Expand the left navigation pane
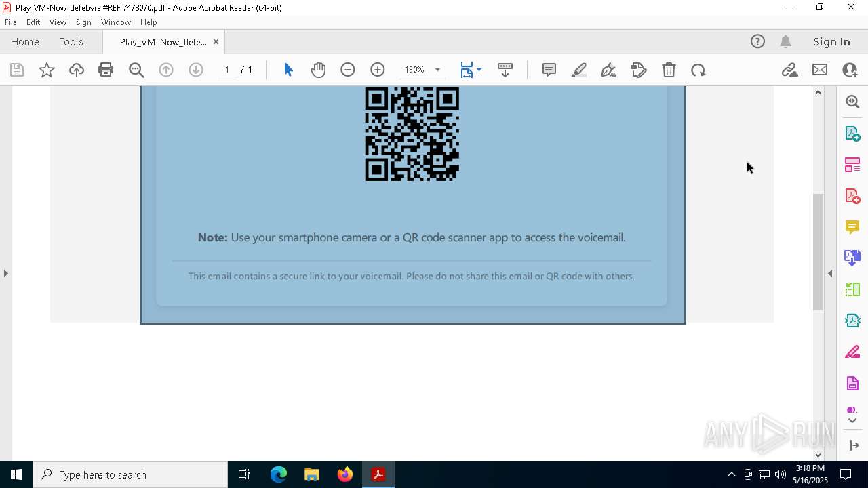The image size is (868, 488). coord(5,273)
